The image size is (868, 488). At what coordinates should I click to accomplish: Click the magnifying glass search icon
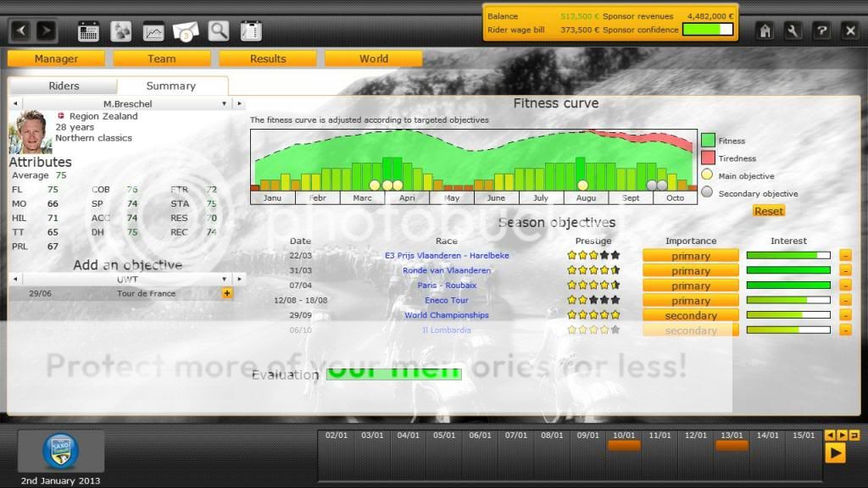(x=219, y=31)
